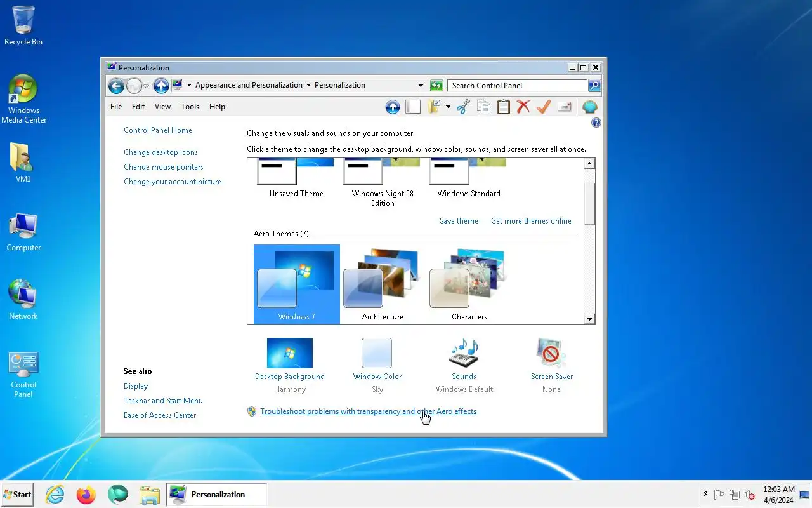This screenshot has width=812, height=508.
Task: Click Change your account picture link
Action: tap(173, 182)
